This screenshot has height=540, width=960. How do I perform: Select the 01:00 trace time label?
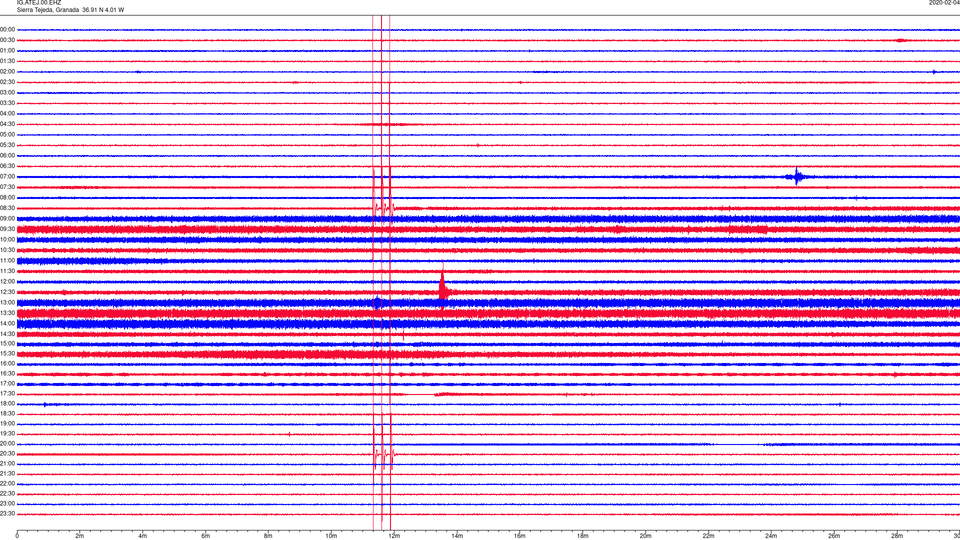point(8,51)
